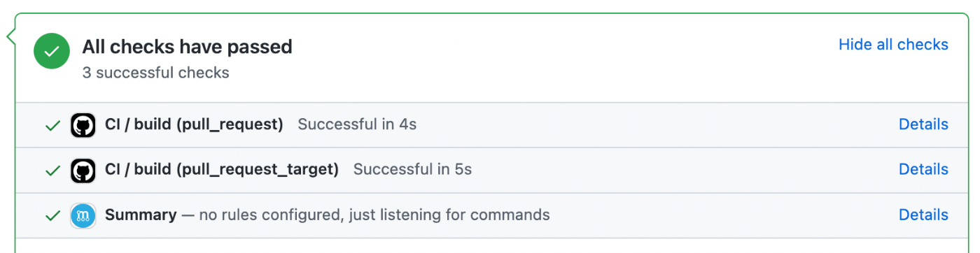Open Details for CI / build (pull_request)
This screenshot has height=253, width=980.
tap(923, 124)
